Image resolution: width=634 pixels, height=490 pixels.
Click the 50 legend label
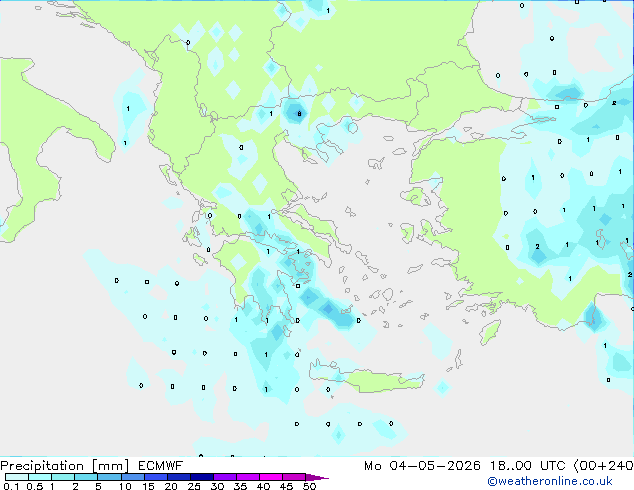(x=309, y=486)
